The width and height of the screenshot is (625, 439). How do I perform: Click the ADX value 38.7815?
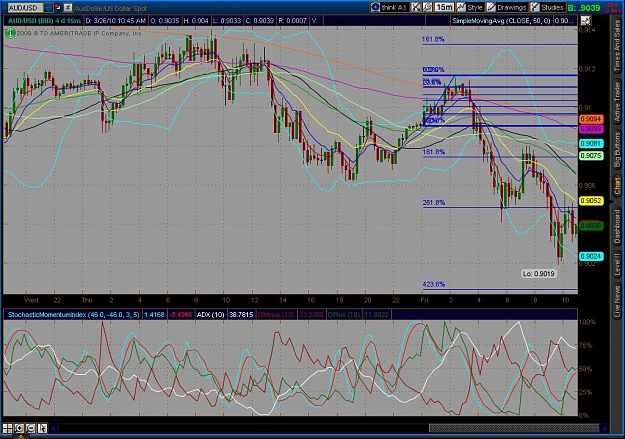[241, 315]
